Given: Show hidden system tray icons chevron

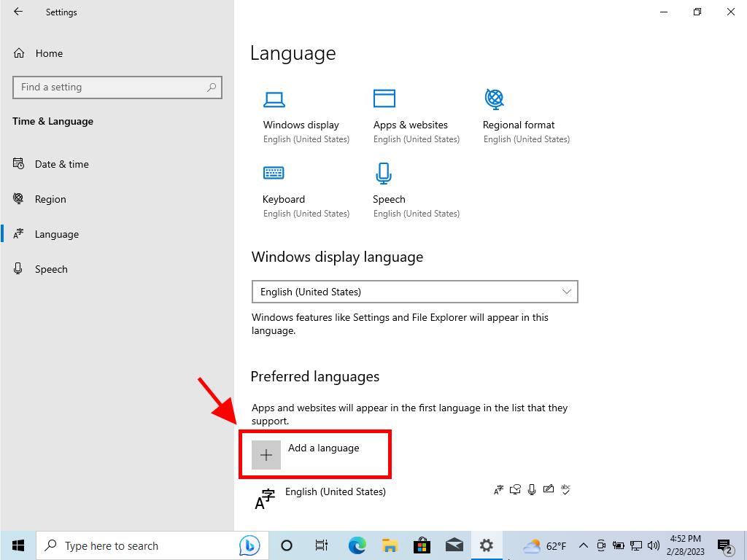Looking at the screenshot, I should click(583, 545).
